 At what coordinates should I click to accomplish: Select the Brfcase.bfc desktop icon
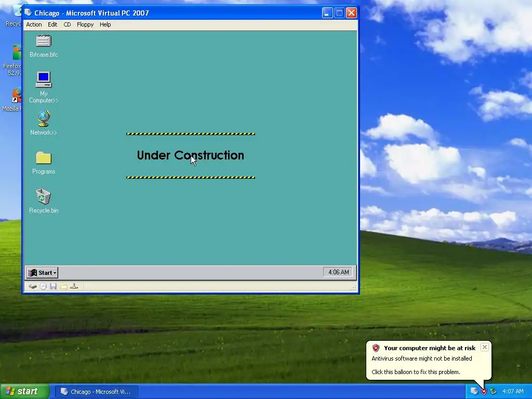pyautogui.click(x=44, y=46)
